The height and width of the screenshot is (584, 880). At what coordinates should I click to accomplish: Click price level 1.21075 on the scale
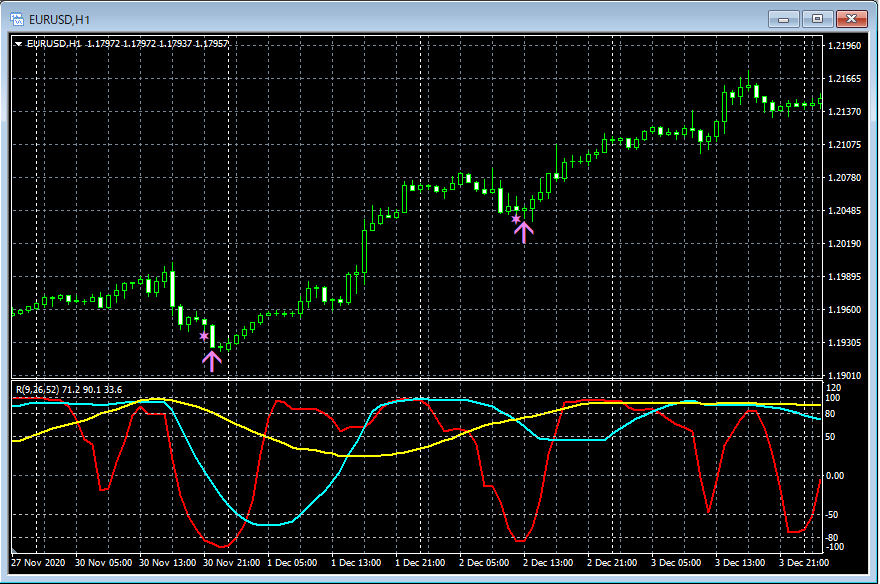coord(845,145)
